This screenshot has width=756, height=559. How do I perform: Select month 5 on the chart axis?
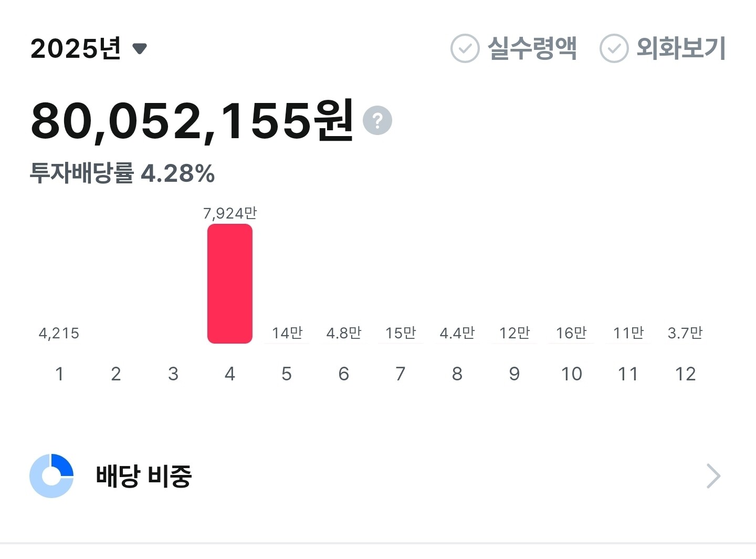[287, 374]
